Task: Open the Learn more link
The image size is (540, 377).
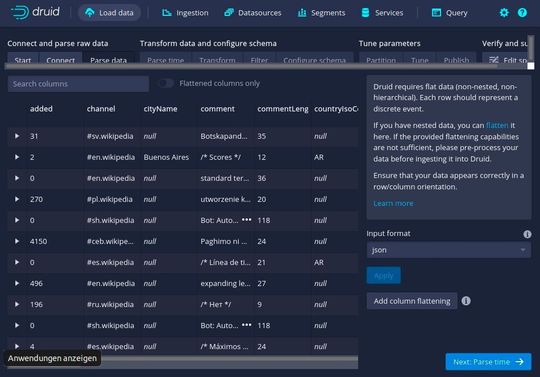Action: (x=393, y=203)
